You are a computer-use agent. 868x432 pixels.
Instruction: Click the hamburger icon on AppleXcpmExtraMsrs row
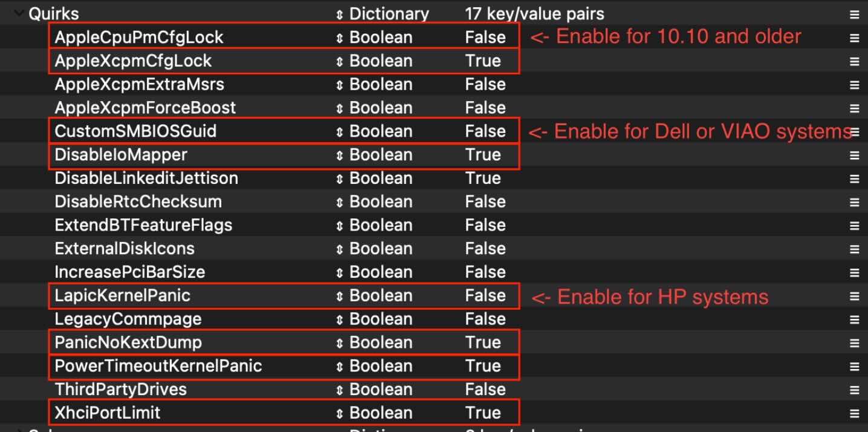coord(854,85)
